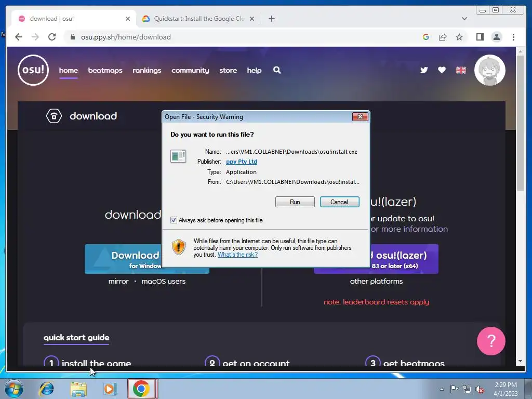Reload the osu! download page

click(52, 37)
